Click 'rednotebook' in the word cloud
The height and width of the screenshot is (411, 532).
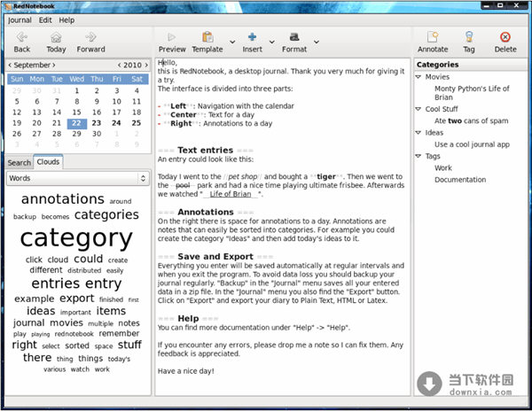coord(74,334)
